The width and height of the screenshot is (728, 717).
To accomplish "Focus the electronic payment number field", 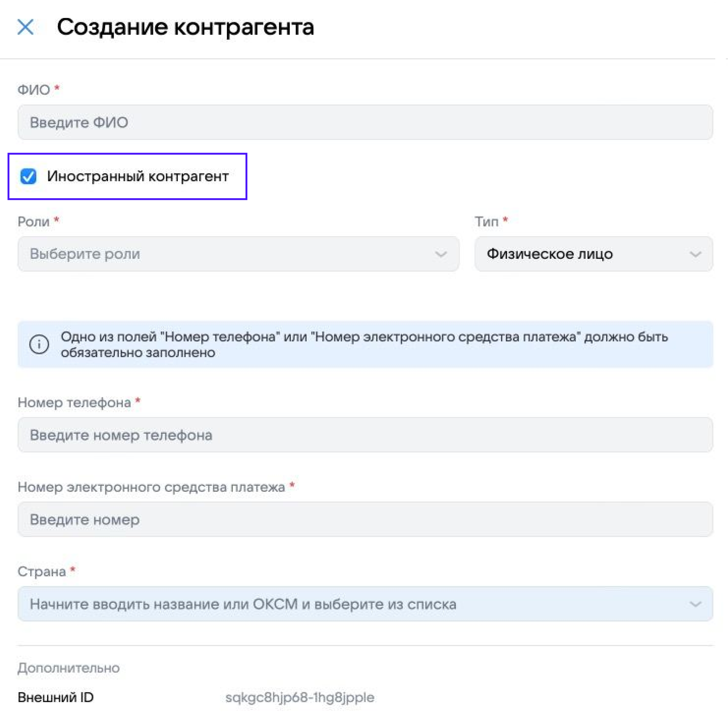I will click(365, 519).
